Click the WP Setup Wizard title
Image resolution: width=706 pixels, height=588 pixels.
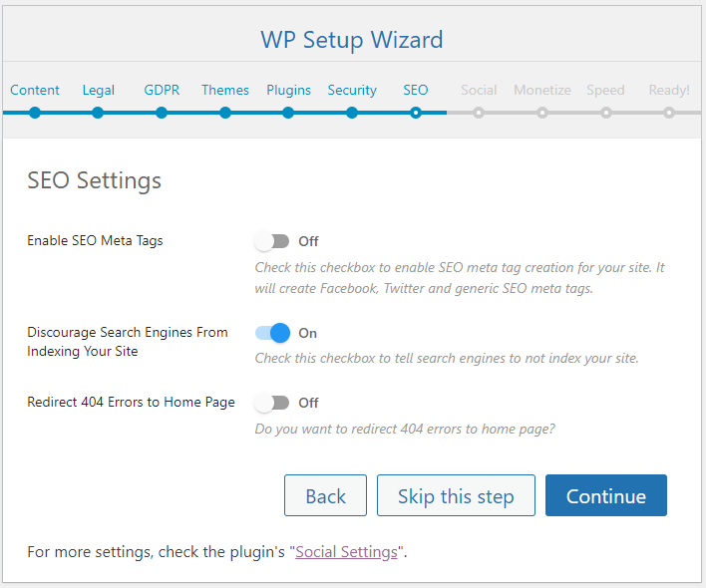(352, 40)
